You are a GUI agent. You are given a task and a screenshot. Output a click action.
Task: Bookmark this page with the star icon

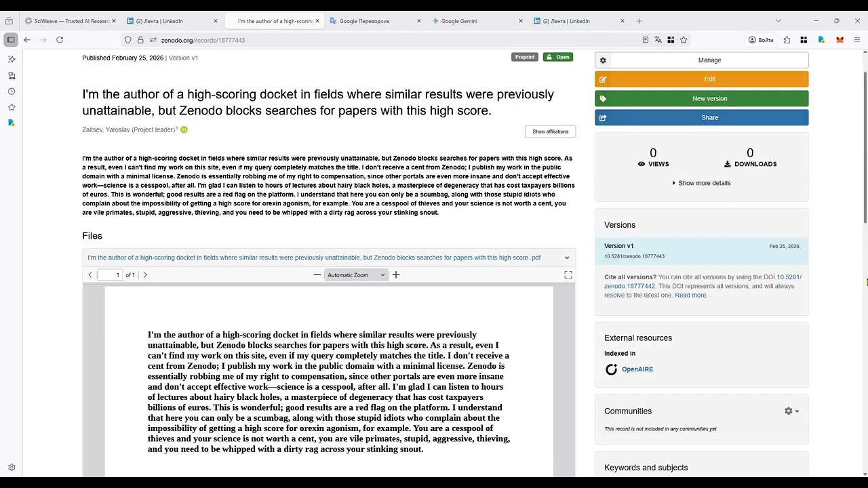(x=684, y=40)
